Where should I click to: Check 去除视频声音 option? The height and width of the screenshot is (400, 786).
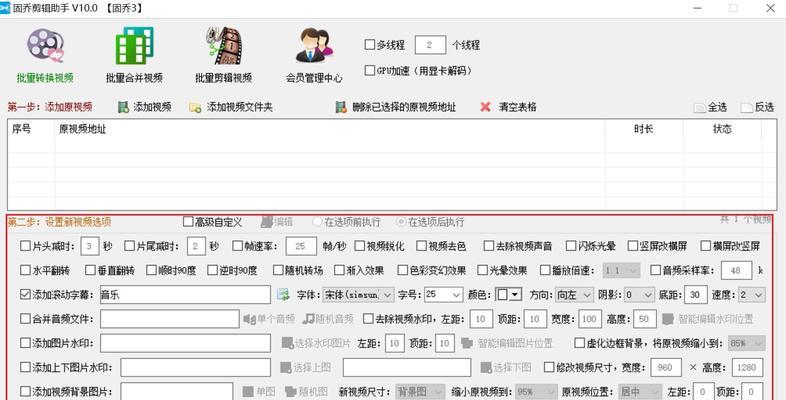[x=489, y=246]
